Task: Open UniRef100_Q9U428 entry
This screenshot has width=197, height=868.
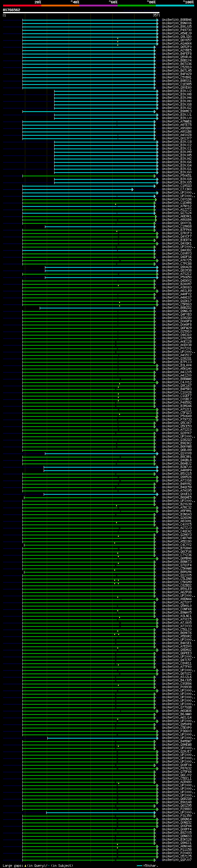Action: [177, 267]
